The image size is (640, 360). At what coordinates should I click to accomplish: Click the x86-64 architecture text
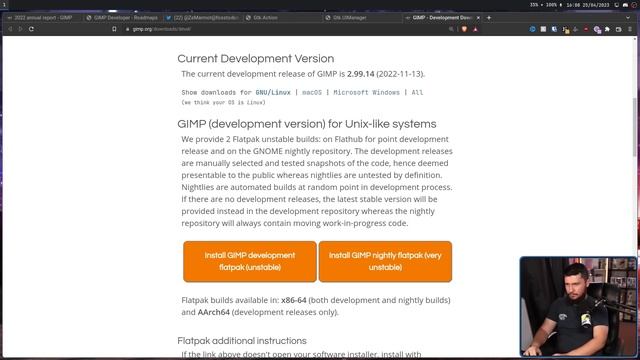(x=293, y=300)
